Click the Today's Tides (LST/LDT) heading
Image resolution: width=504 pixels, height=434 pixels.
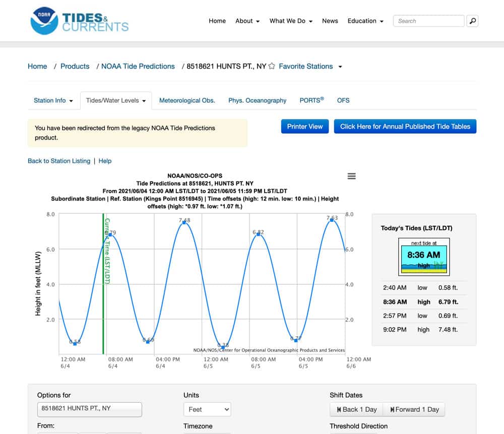pos(417,228)
